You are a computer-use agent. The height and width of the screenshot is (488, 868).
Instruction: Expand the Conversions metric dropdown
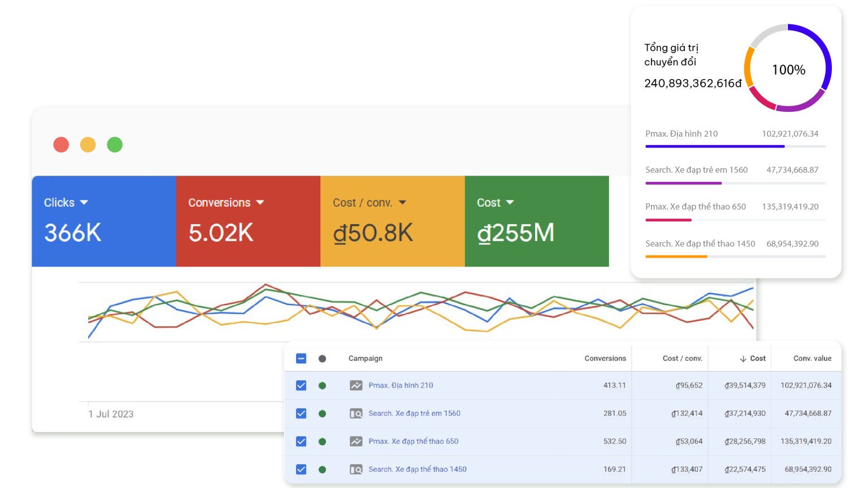pyautogui.click(x=260, y=202)
